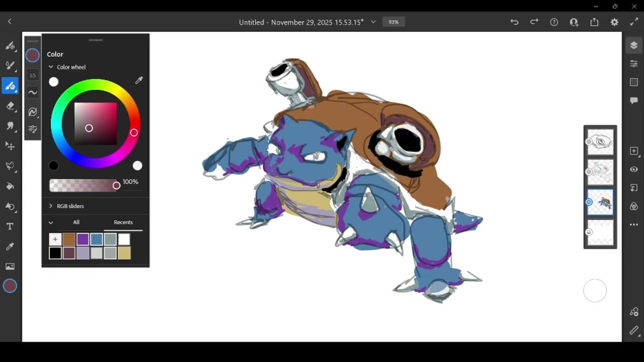
Task: Select the second sketch layer marker
Action: 589,172
